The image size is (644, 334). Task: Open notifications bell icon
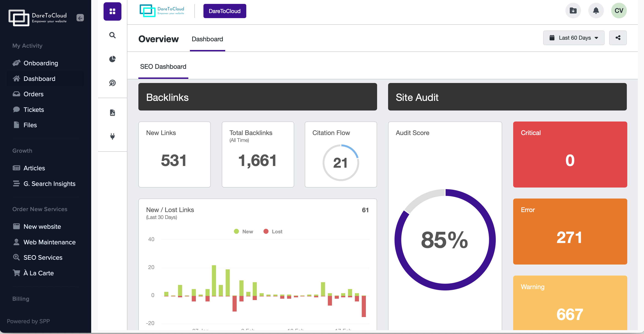(596, 11)
